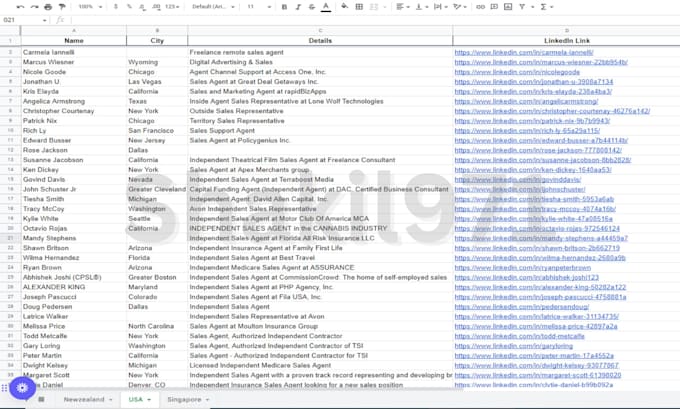Select cell 'Licensed Independent Medicare Sales Agent'

click(320, 365)
